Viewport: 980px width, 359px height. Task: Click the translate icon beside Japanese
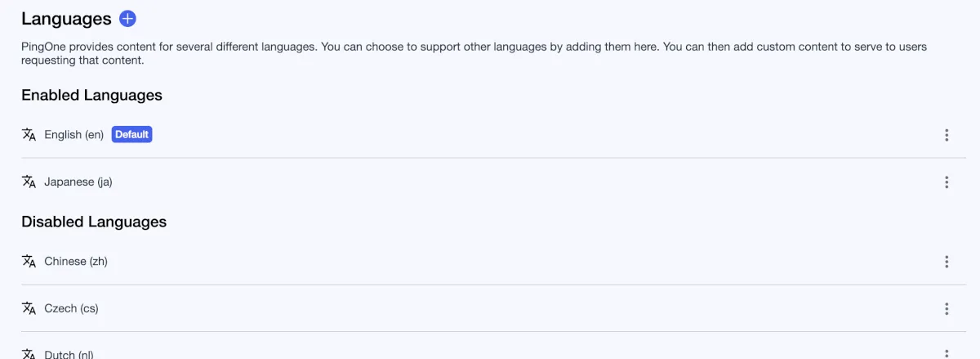(x=29, y=182)
